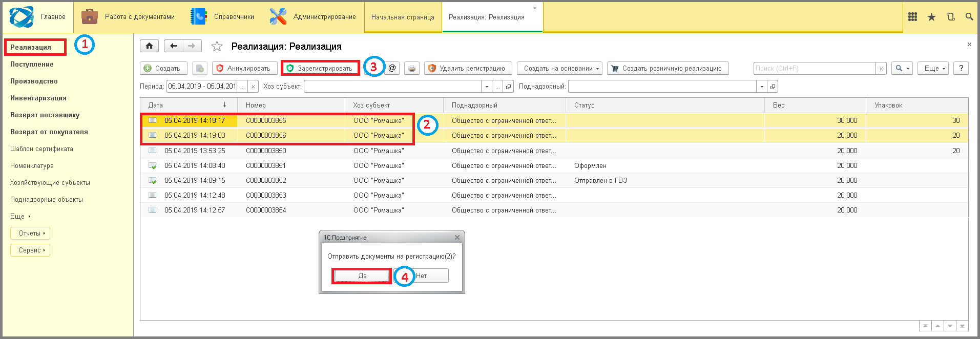Switch to the Начальная страница tab
This screenshot has width=980, height=339.
point(403,17)
